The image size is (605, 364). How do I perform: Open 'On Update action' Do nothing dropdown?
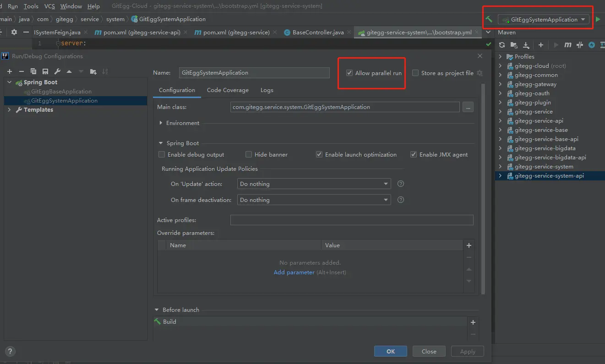click(314, 184)
